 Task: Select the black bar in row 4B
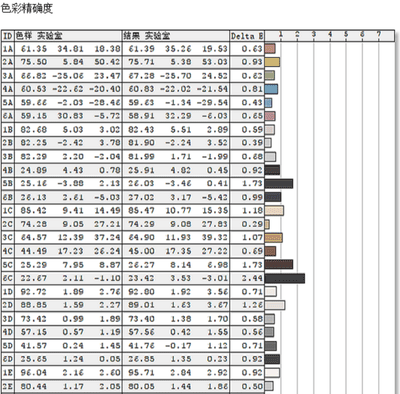coord(272,170)
